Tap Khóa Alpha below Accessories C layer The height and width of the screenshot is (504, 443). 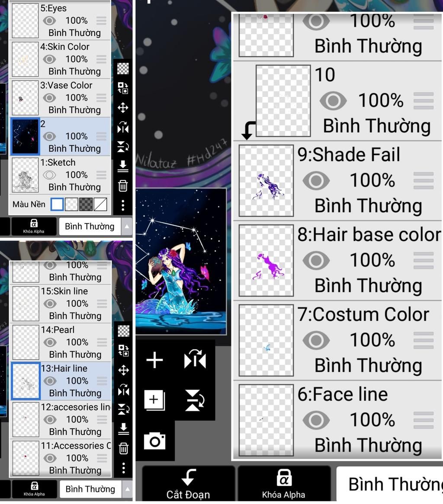pos(34,489)
